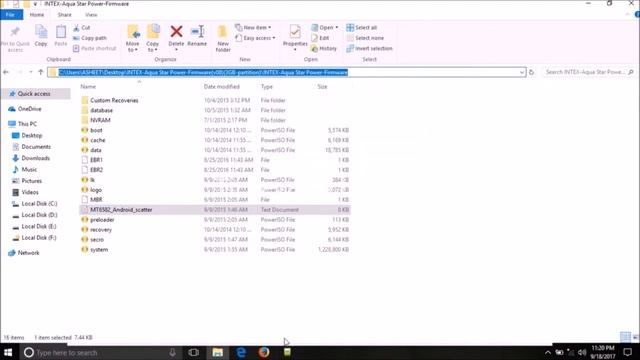640x360 pixels.
Task: Expand address bar history dropdown
Action: click(522, 72)
